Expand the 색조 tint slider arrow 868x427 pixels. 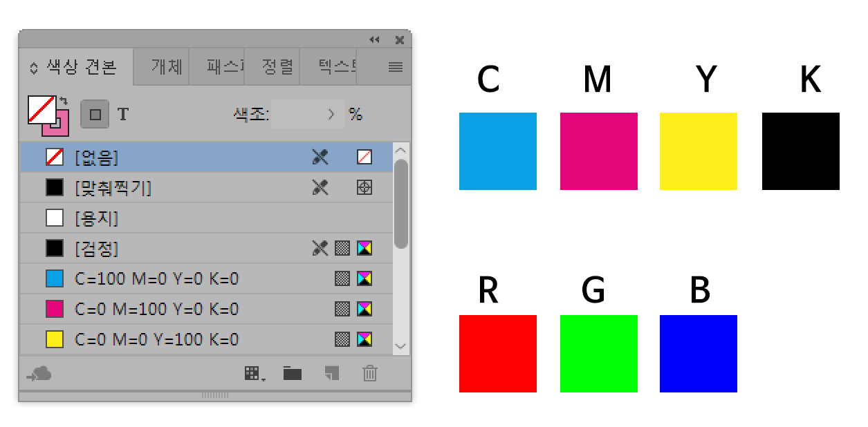point(331,114)
